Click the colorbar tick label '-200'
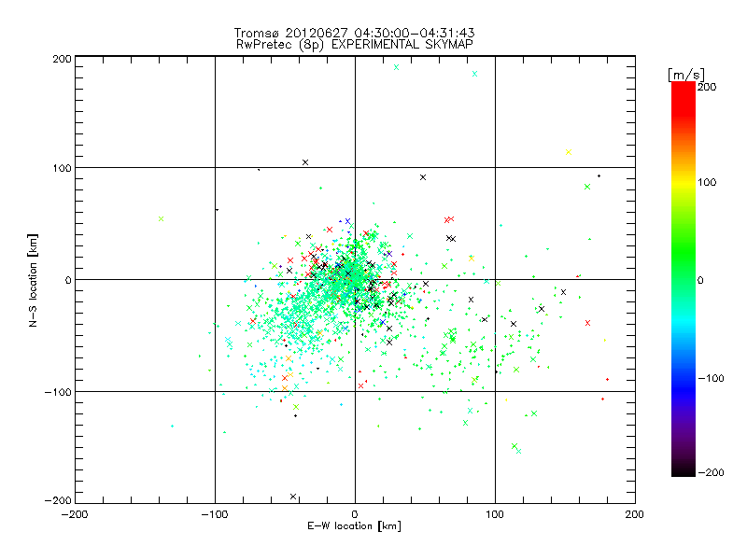The width and height of the screenshot is (747, 560). pyautogui.click(x=711, y=472)
